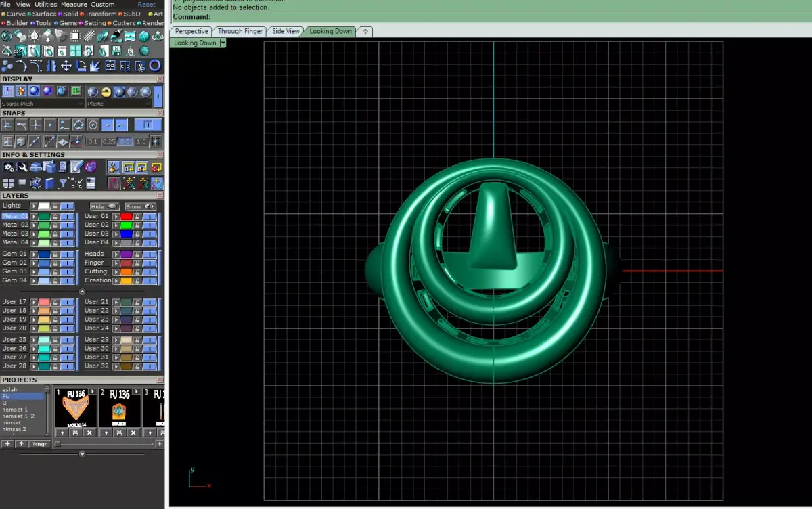Select the nemset 1 project folder
The width and height of the screenshot is (812, 509).
pos(15,410)
